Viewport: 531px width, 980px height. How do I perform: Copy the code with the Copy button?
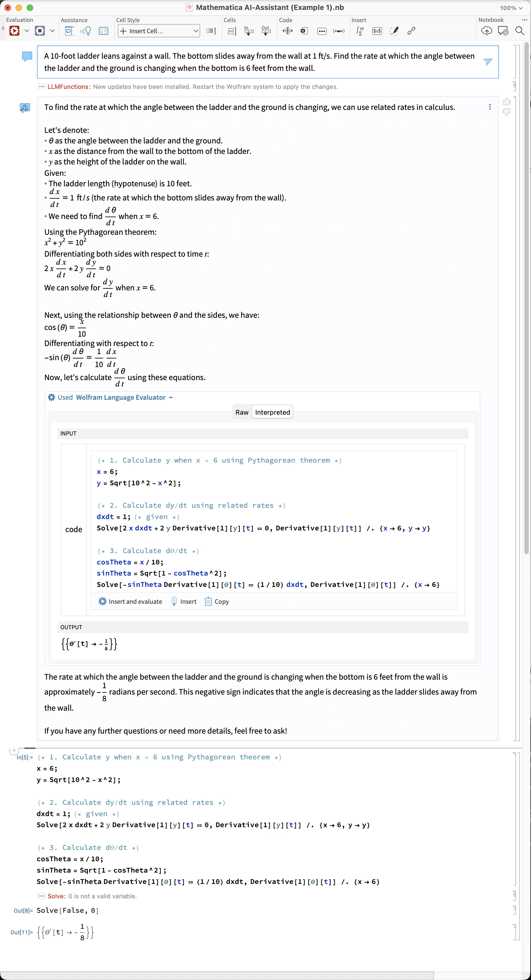pyautogui.click(x=217, y=602)
